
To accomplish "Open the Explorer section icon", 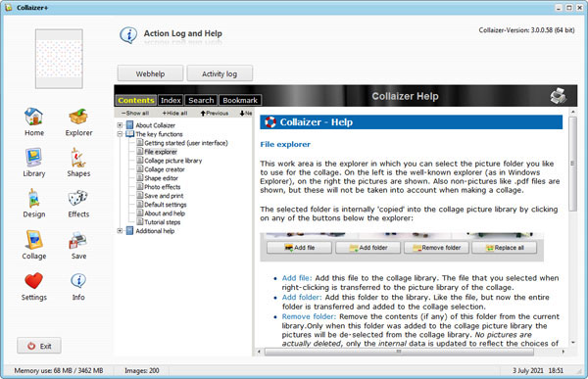I will (78, 117).
